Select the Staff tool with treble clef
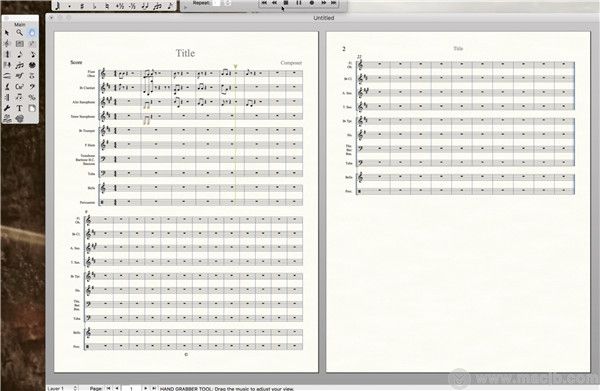This screenshot has width=600, height=391. pyautogui.click(x=7, y=44)
